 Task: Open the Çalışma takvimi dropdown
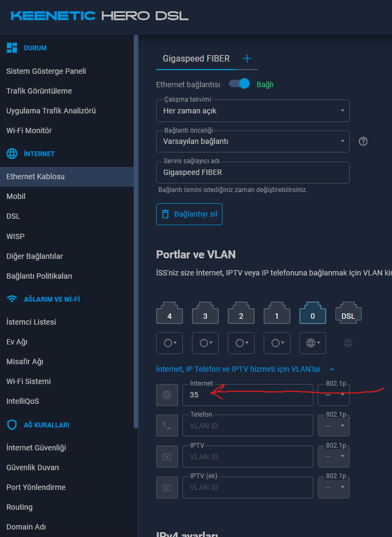(252, 111)
